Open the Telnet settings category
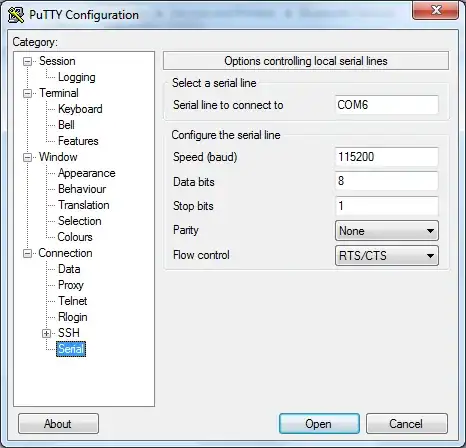Screen dimensions: 466x448 tap(73, 301)
